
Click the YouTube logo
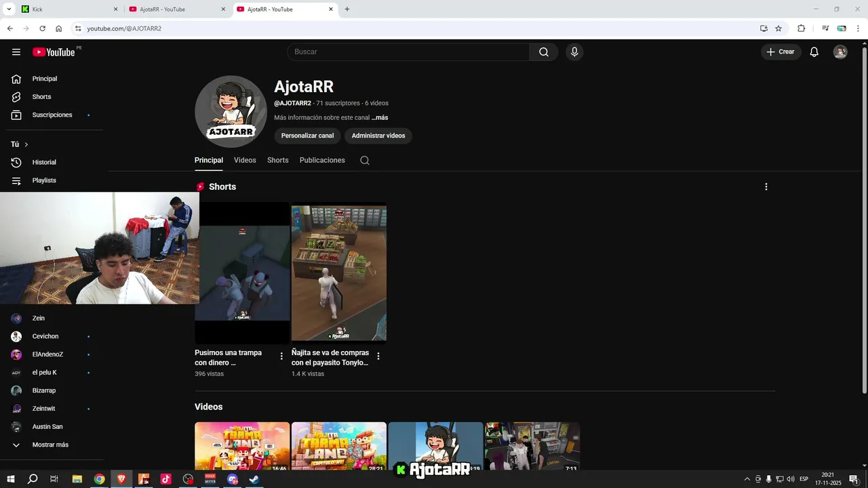click(54, 52)
